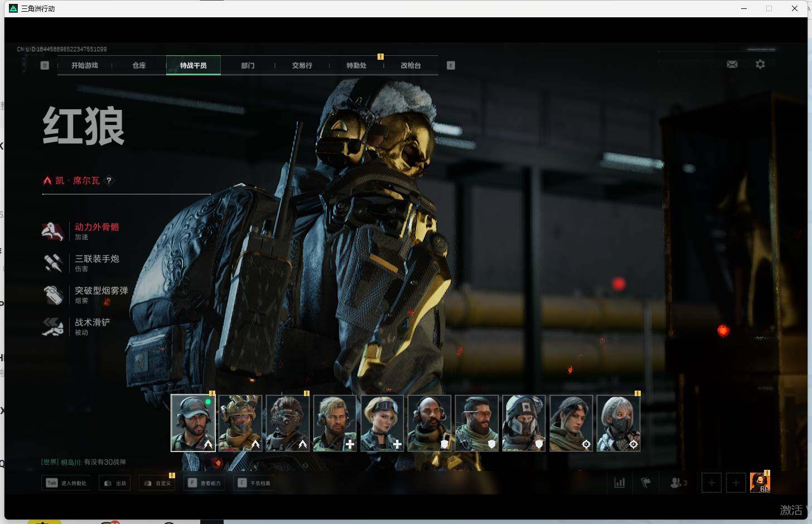Viewport: 812px width, 524px height.
Task: Click the operator name 凯·席尔瓦
Action: [78, 180]
